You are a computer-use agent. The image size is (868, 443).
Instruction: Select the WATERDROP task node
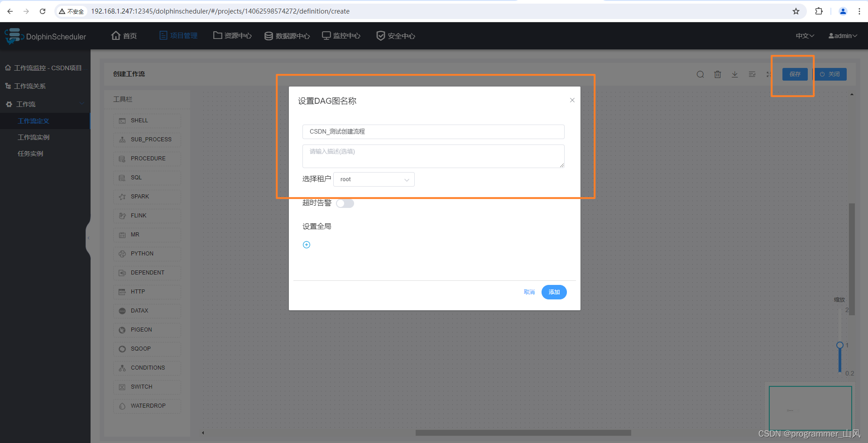click(x=147, y=406)
